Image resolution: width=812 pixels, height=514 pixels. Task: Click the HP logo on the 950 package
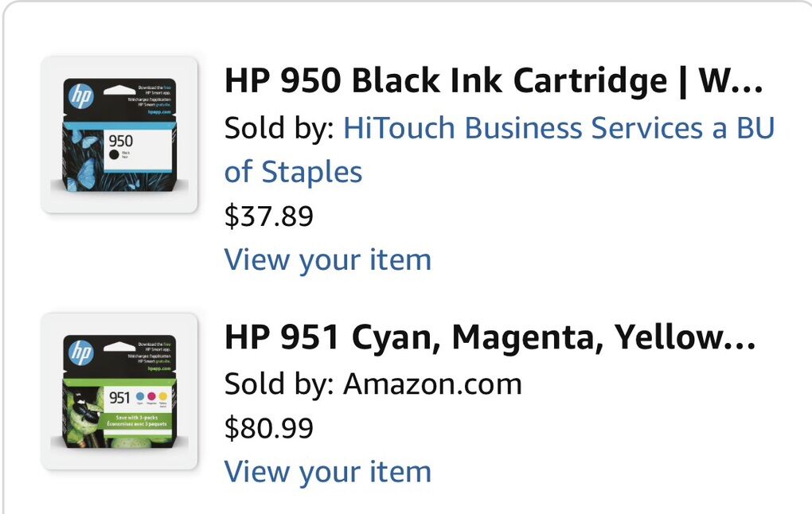81,95
